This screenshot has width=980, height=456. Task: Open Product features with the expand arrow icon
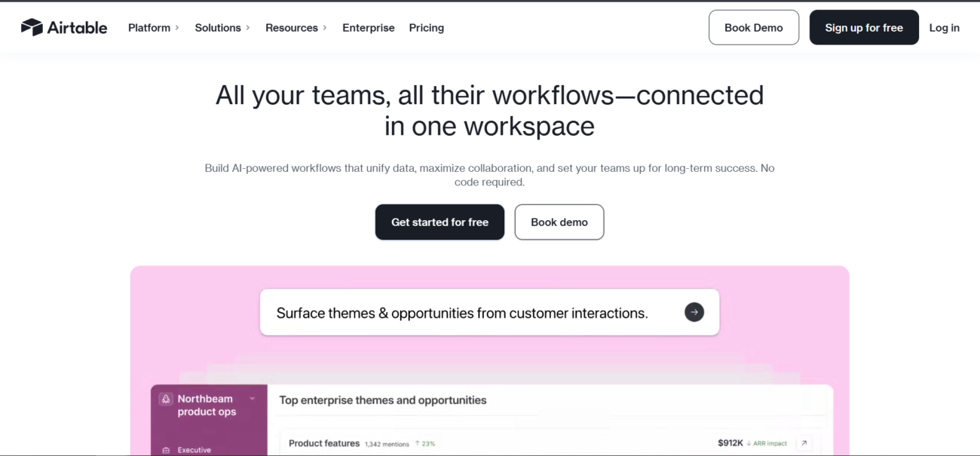tap(804, 443)
